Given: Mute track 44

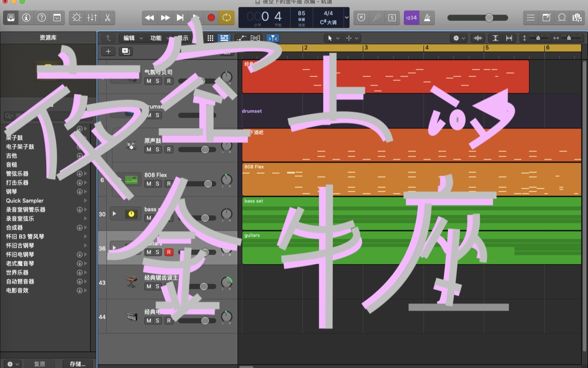Looking at the screenshot, I should [x=149, y=321].
